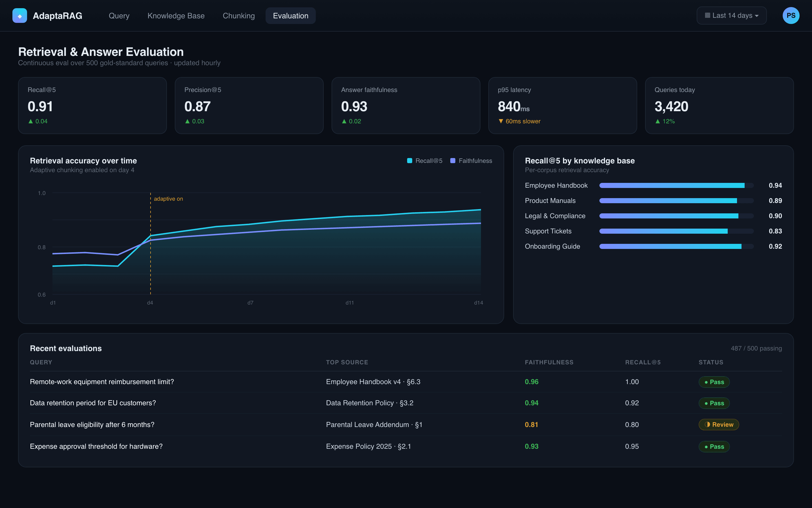Select the Evaluation tab
Image resolution: width=812 pixels, height=508 pixels.
click(x=291, y=16)
